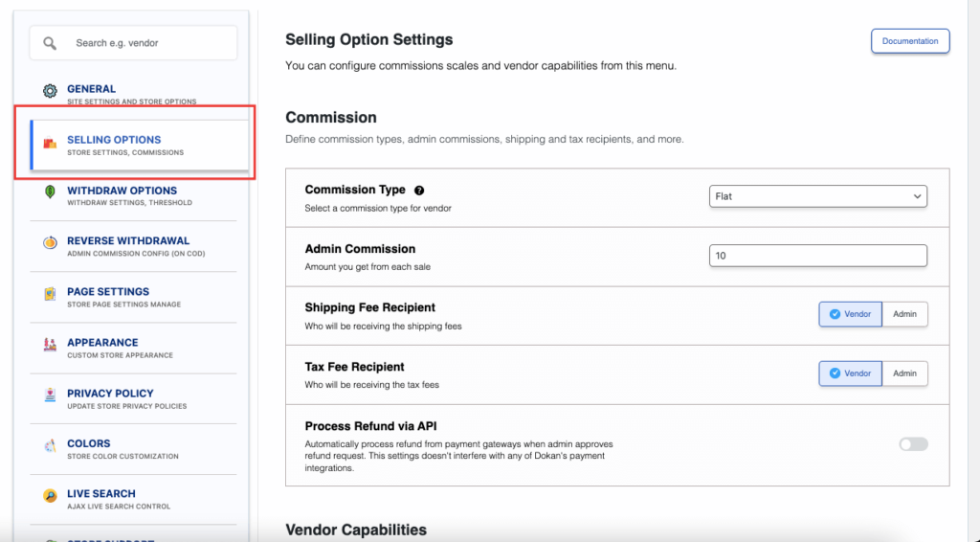980x542 pixels.
Task: Click the Withdraw Options green icon
Action: (50, 192)
